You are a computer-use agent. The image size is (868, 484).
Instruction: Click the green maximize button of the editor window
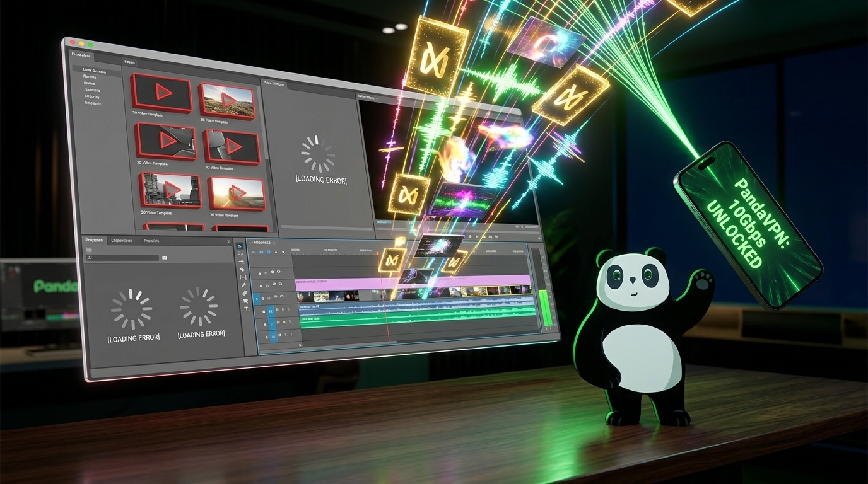[x=90, y=45]
